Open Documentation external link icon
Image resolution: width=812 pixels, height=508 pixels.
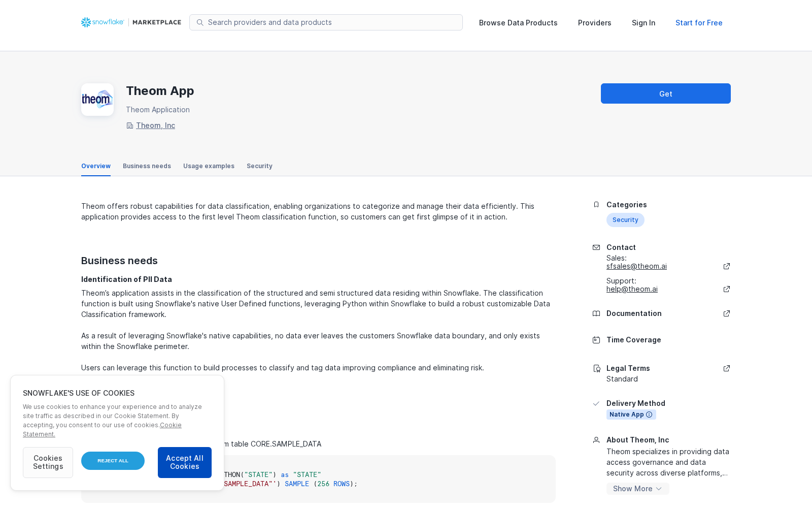[727, 313]
